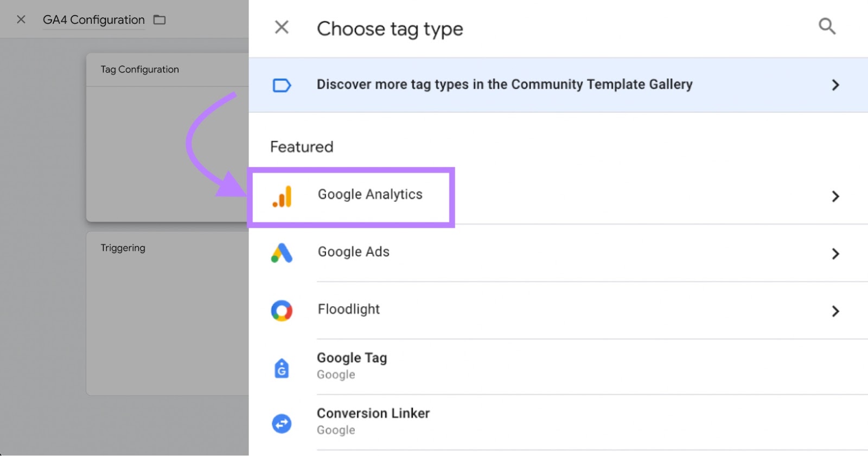The height and width of the screenshot is (456, 868).
Task: Expand Floodlight with its chevron arrow
Action: pos(835,311)
